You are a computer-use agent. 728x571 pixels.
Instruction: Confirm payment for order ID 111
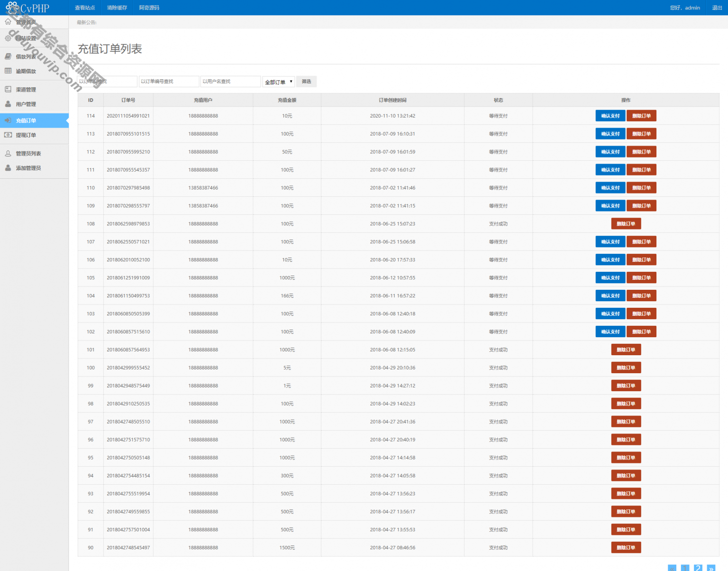(x=610, y=170)
